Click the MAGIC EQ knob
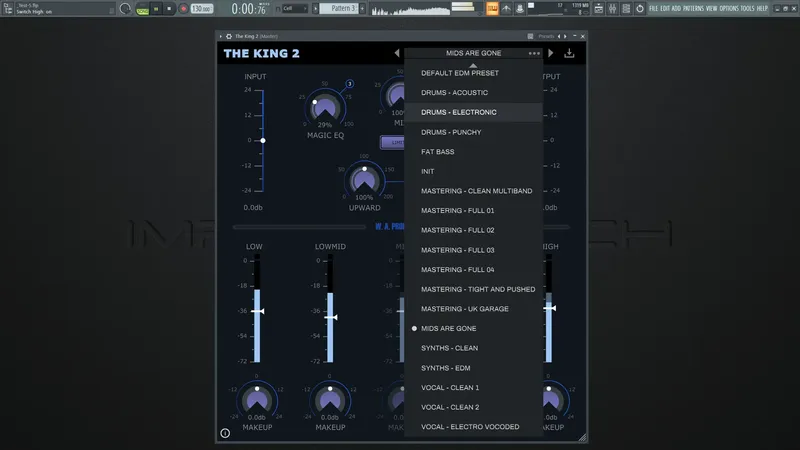Screen dimensions: 800x450 click(325, 107)
